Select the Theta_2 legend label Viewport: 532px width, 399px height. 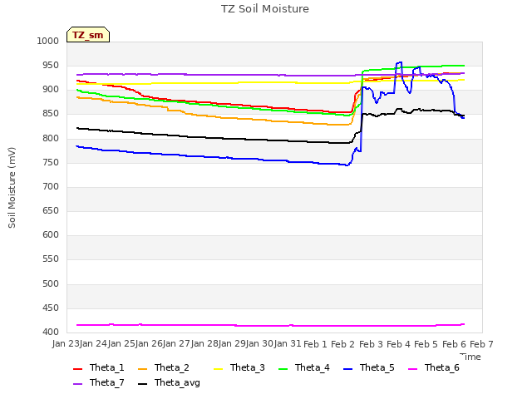click(172, 367)
